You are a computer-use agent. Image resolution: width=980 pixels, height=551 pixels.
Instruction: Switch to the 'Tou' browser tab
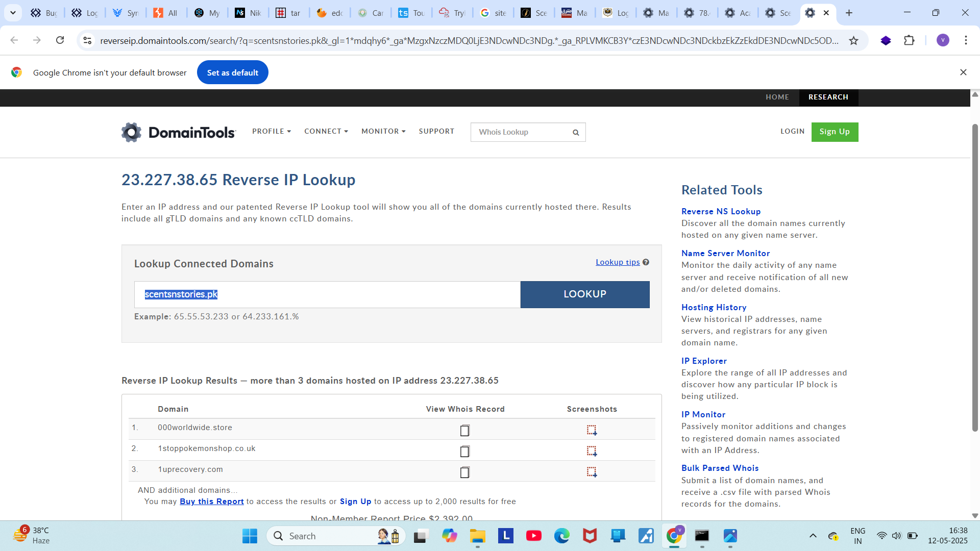coord(411,13)
